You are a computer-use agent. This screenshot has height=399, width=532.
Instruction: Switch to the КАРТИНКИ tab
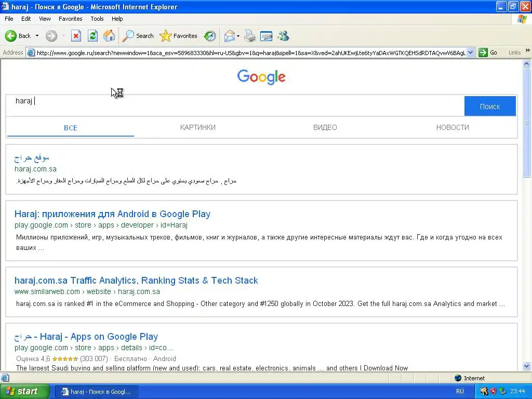[x=198, y=127]
